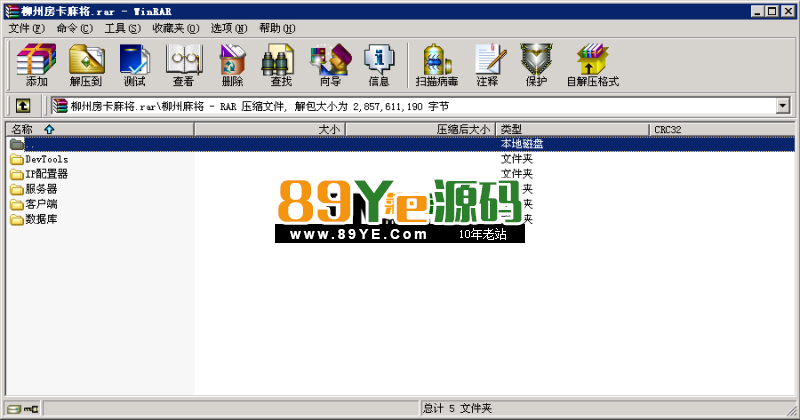This screenshot has width=800, height=420.
Task: Open the 命令 (Commands) menu
Action: point(74,29)
